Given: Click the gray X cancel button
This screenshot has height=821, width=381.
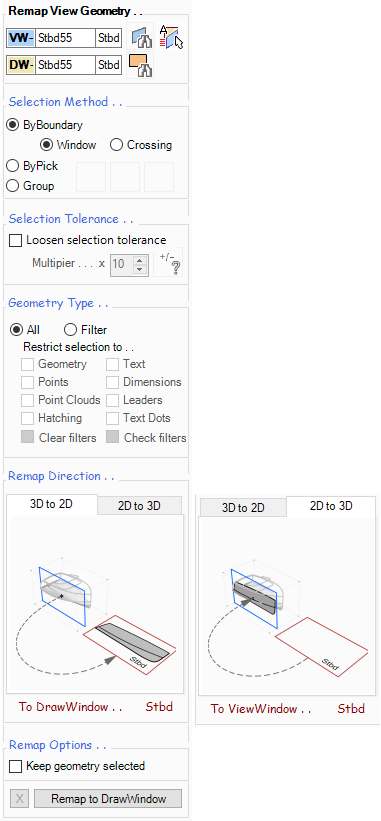Looking at the screenshot, I should pyautogui.click(x=19, y=799).
